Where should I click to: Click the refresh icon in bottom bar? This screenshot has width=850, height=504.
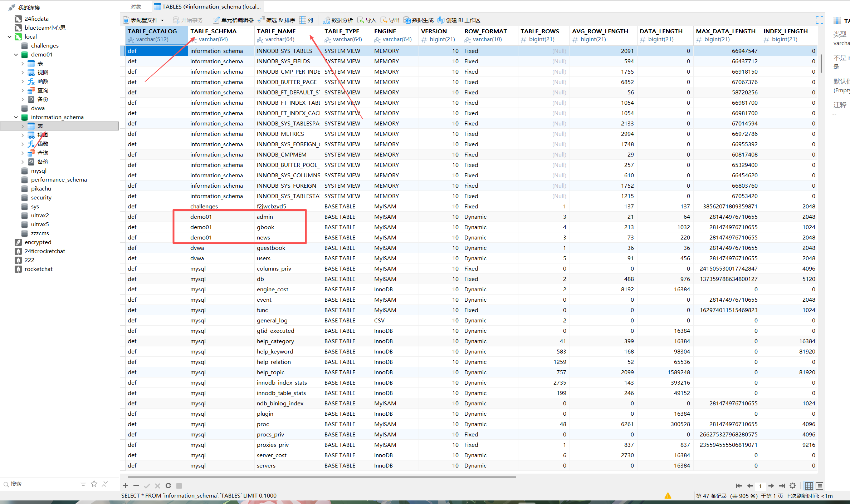168,485
